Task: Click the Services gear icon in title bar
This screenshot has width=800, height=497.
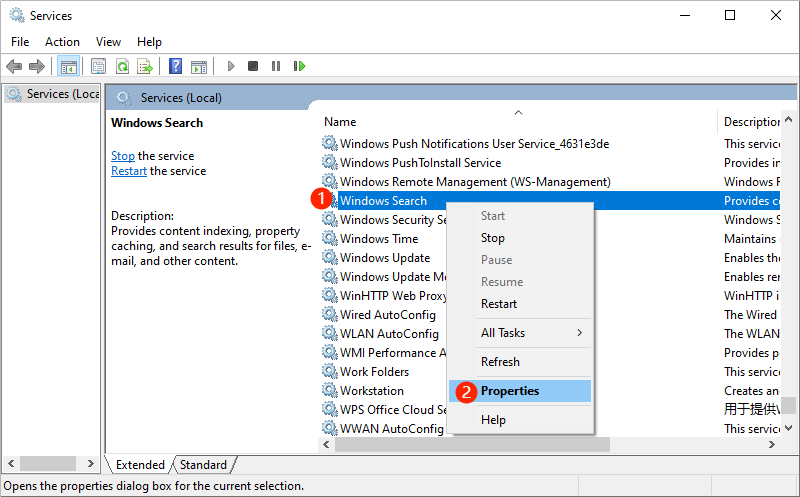Action: (x=17, y=15)
